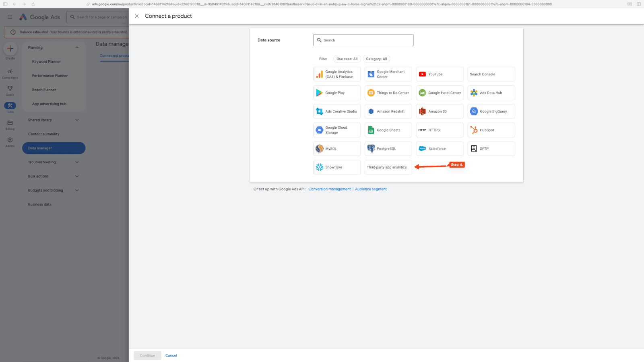Select the SFTP data source
The width and height of the screenshot is (644, 362).
(x=491, y=148)
